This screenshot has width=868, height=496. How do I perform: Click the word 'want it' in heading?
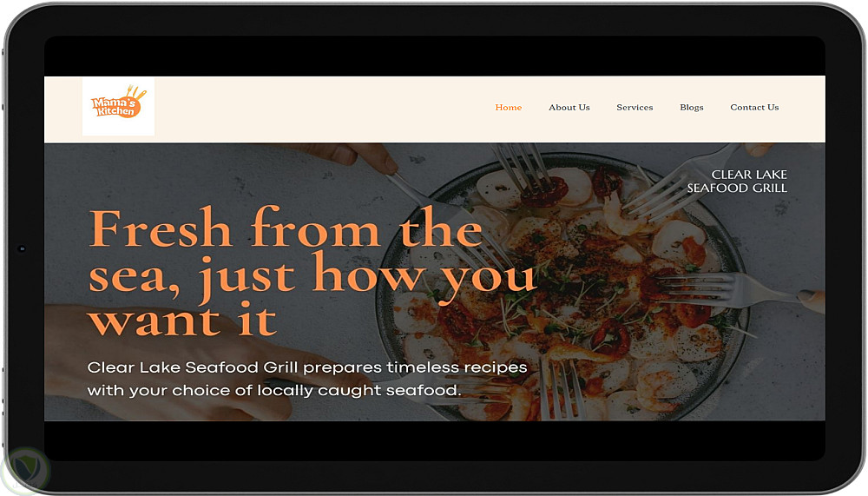[182, 321]
